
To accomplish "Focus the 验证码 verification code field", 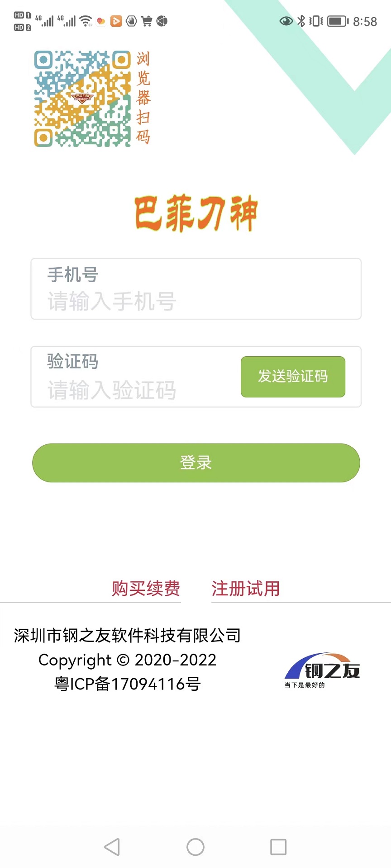I will [136, 389].
